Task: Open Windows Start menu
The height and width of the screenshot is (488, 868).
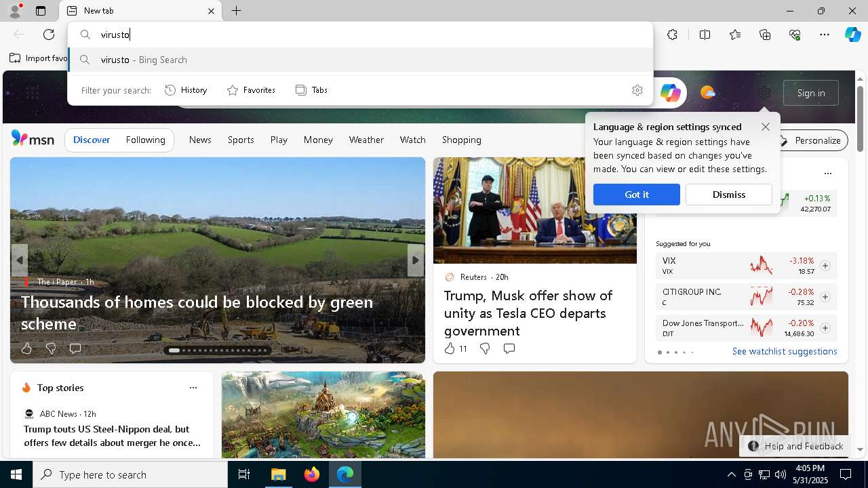Action: tap(16, 474)
